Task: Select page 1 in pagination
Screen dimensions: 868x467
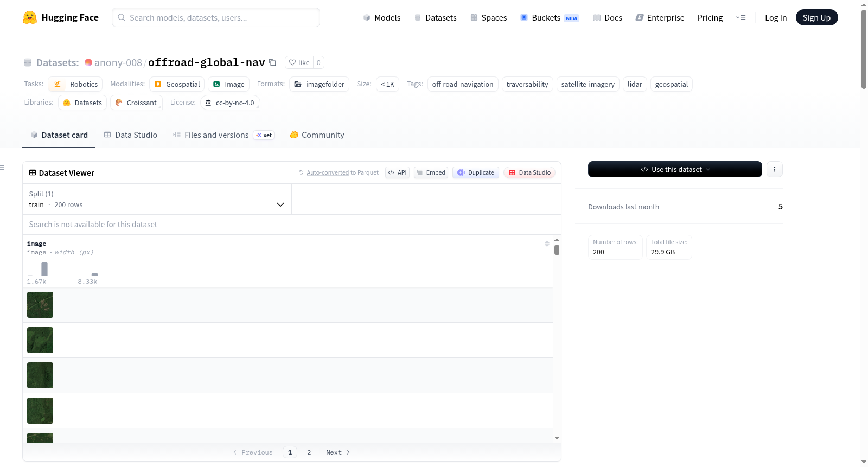Action: click(290, 452)
